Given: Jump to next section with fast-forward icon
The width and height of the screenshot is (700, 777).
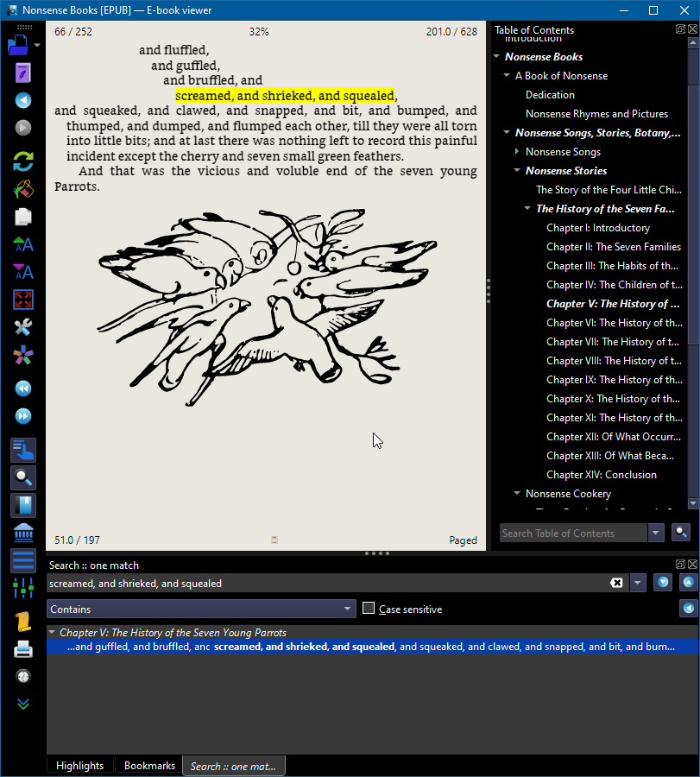Looking at the screenshot, I should click(22, 416).
